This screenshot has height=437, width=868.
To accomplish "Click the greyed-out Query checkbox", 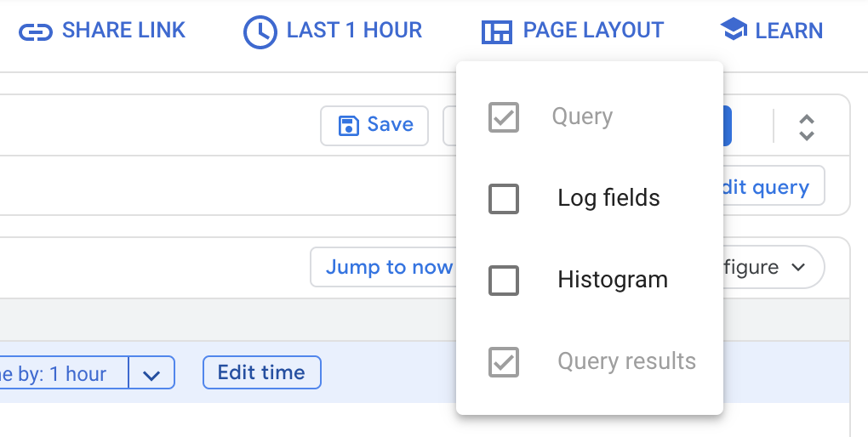I will (x=504, y=117).
